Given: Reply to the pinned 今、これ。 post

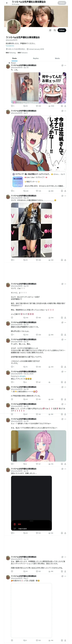Looking at the screenshot, I should [12, 106].
